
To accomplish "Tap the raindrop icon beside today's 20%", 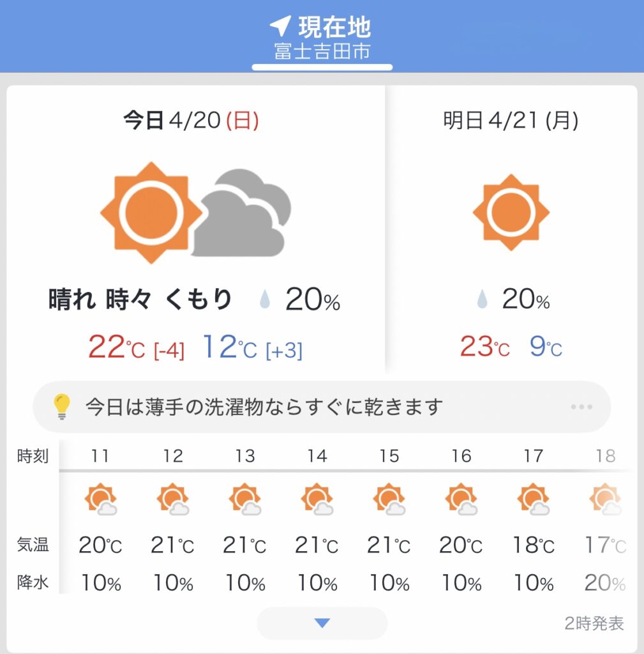I will point(265,299).
